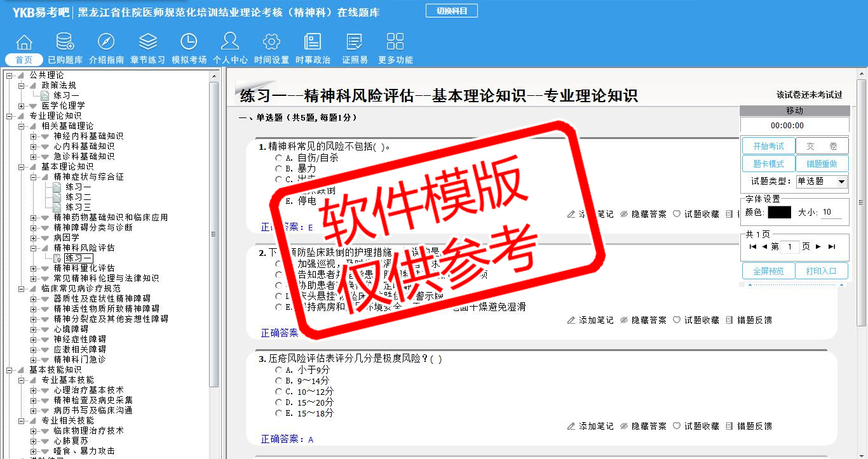Screen dimensions: 868x459
Task: Open 章节练习 layers icon
Action: click(147, 42)
